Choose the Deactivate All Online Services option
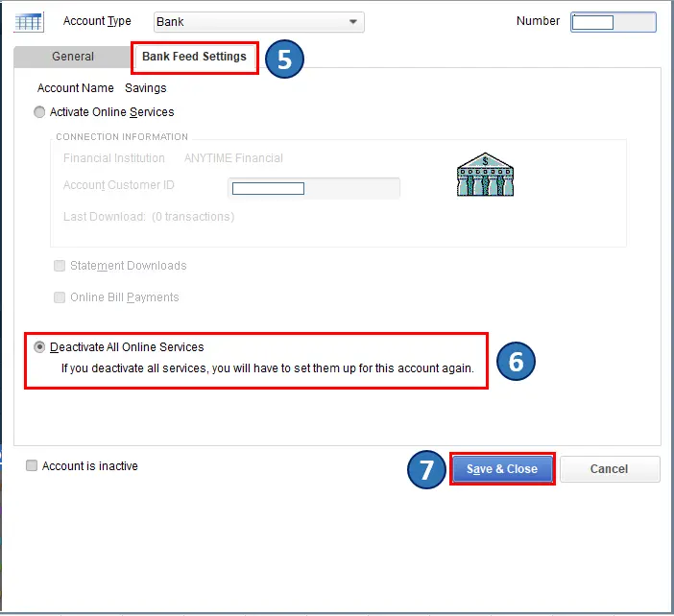Screen dimensions: 674x616 pyautogui.click(x=39, y=347)
